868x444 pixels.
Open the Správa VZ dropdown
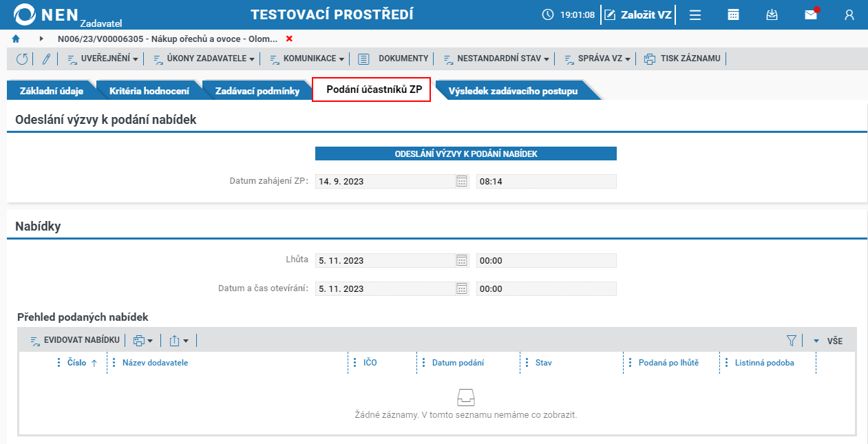pyautogui.click(x=597, y=59)
